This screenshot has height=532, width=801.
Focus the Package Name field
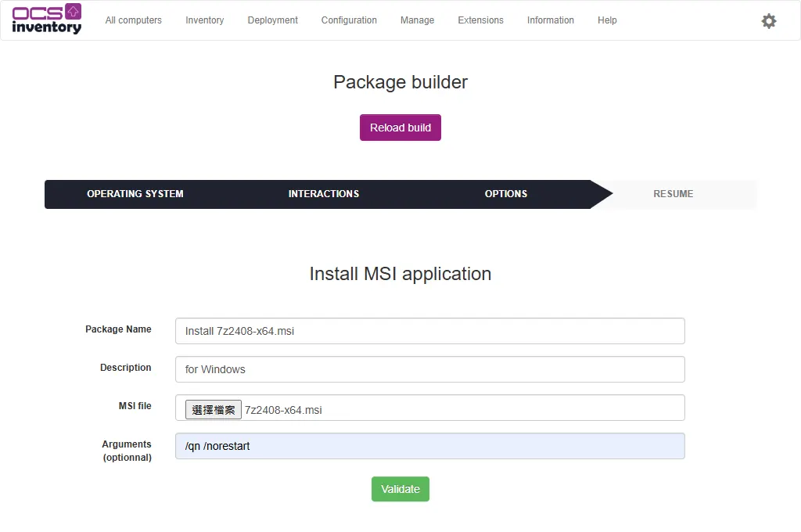point(429,331)
